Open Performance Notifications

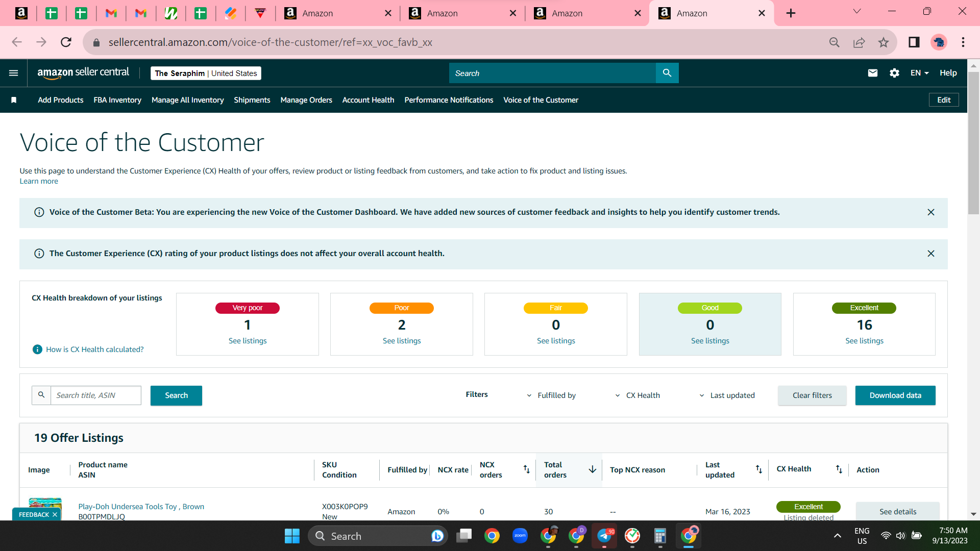coord(449,100)
